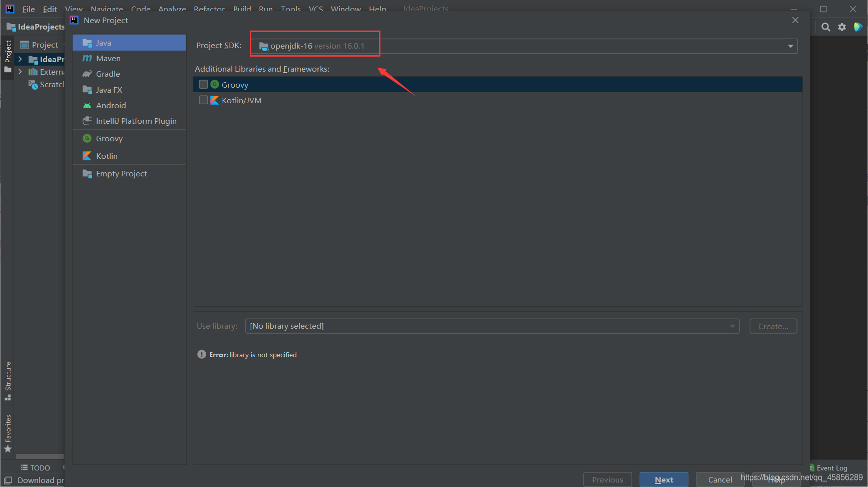Choose the Maven project type

[x=129, y=58]
